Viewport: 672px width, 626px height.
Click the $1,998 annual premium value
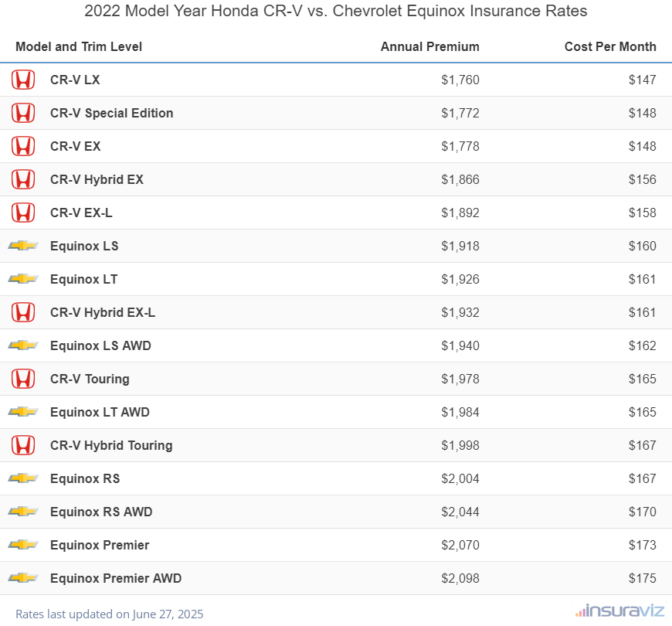(460, 445)
